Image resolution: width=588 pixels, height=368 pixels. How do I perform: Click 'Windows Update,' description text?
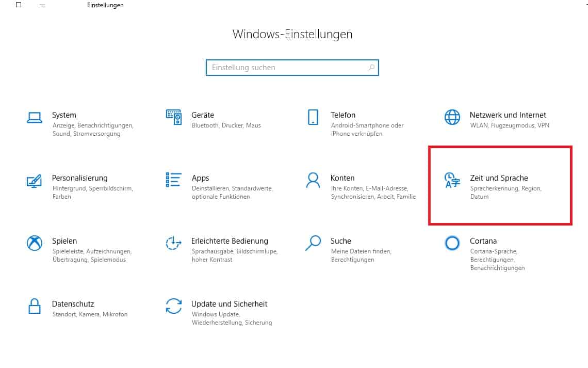(216, 314)
